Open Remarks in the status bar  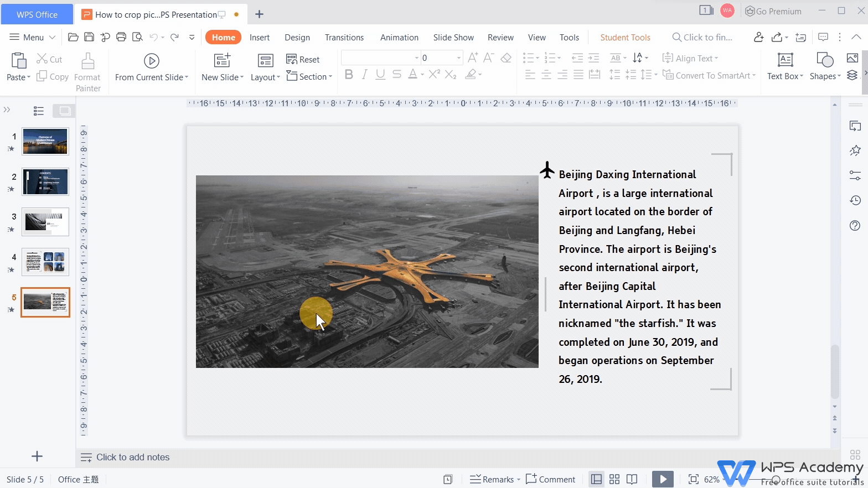point(495,479)
